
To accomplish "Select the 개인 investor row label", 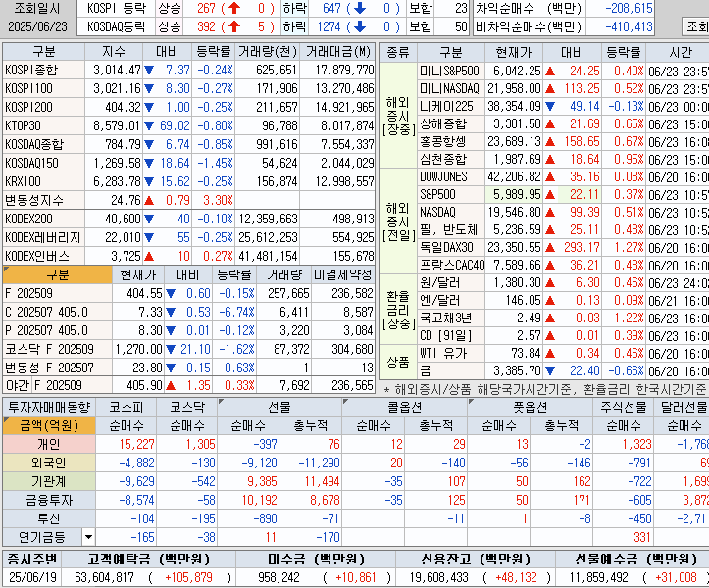I will (x=49, y=444).
